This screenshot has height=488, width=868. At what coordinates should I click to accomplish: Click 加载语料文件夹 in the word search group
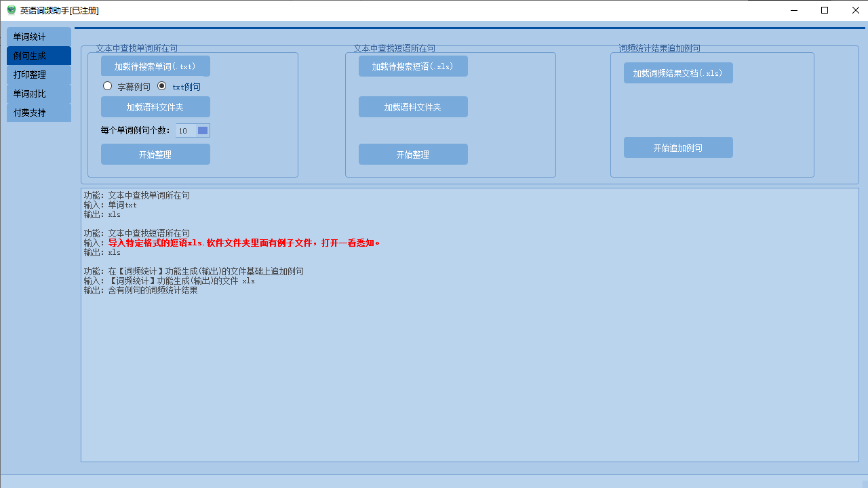(x=155, y=107)
